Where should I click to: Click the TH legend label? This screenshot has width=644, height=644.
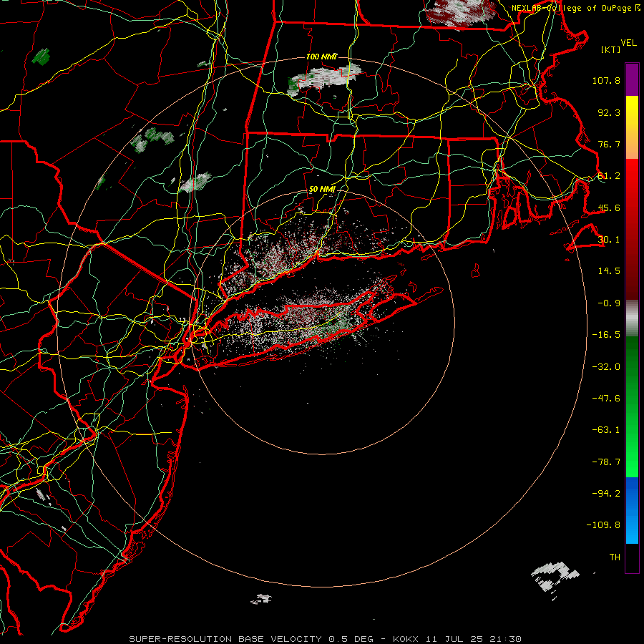(615, 557)
